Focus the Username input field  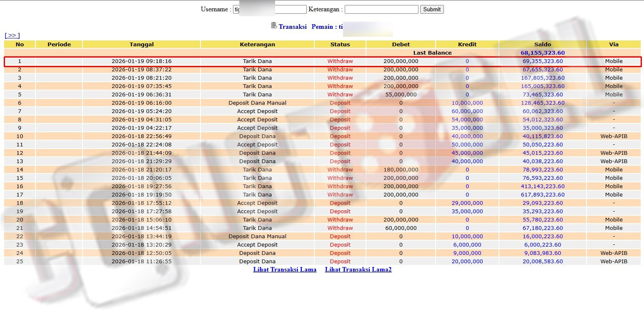(x=270, y=9)
